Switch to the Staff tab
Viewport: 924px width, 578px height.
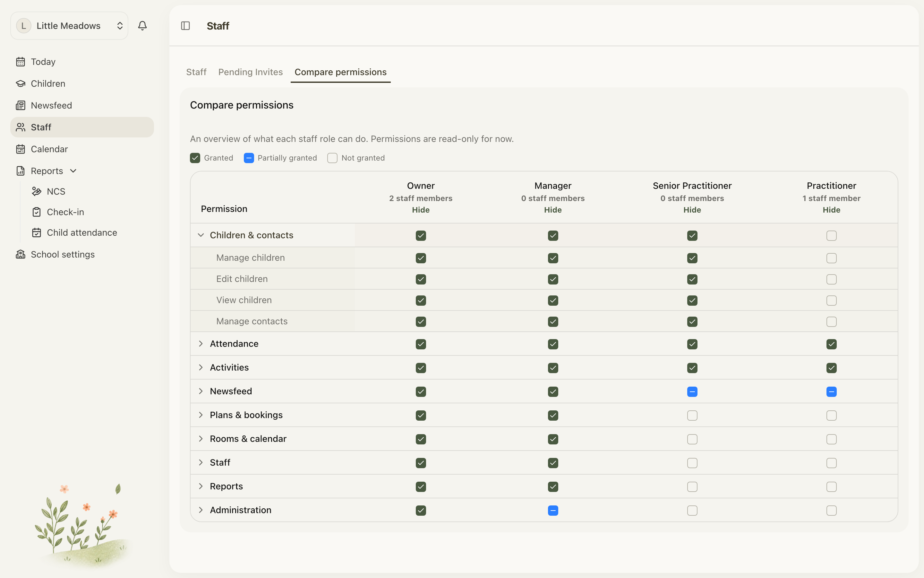(196, 72)
